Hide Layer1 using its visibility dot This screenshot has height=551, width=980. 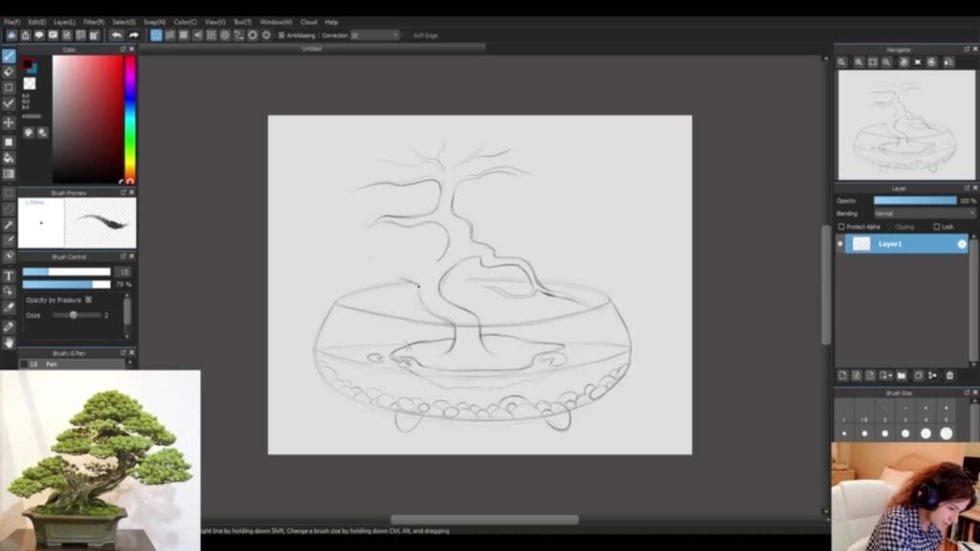tap(841, 245)
